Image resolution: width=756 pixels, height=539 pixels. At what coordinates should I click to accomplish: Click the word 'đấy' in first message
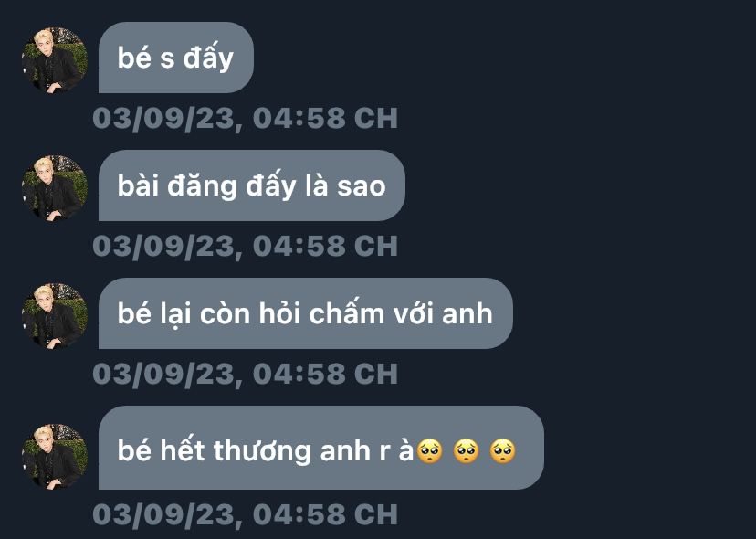pyautogui.click(x=208, y=58)
